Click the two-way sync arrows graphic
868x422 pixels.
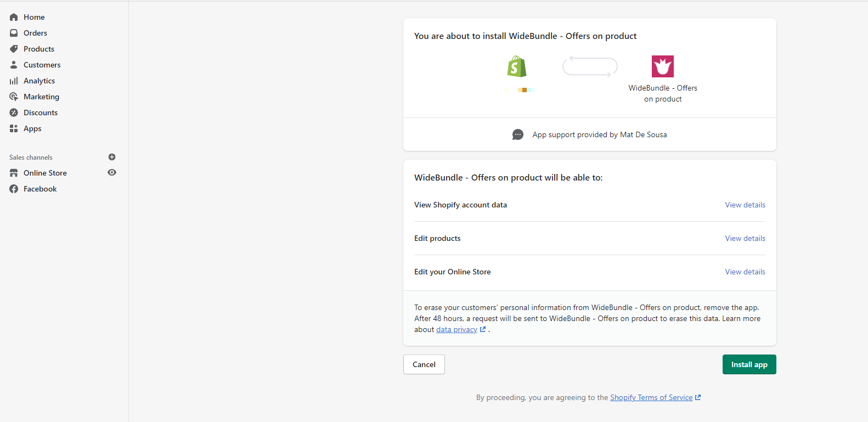tap(590, 66)
